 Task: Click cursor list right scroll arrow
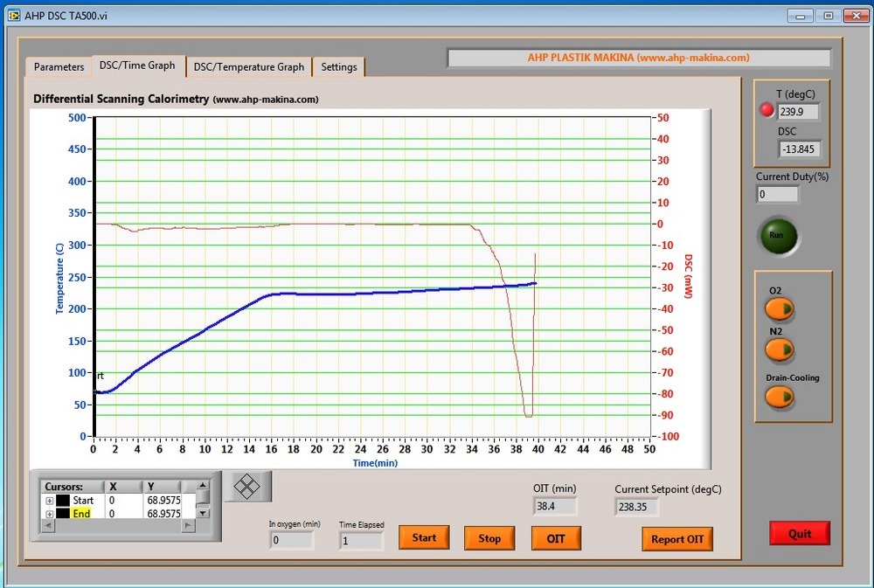[189, 525]
